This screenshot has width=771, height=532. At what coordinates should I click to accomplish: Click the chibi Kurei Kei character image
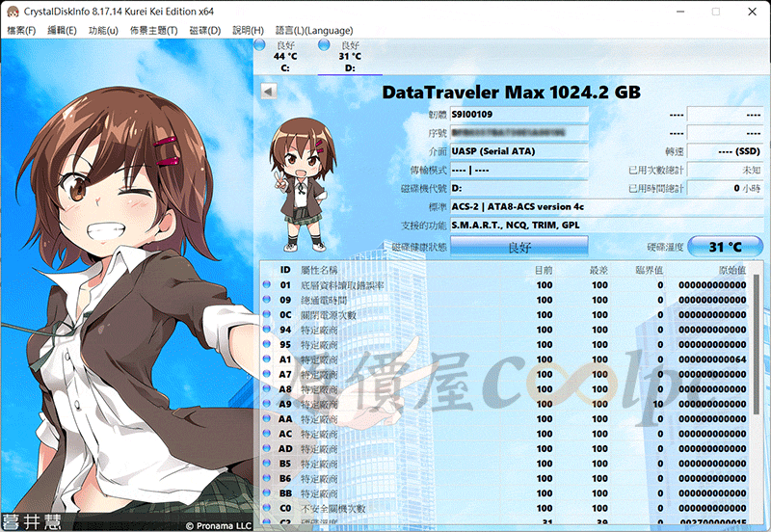tap(302, 185)
